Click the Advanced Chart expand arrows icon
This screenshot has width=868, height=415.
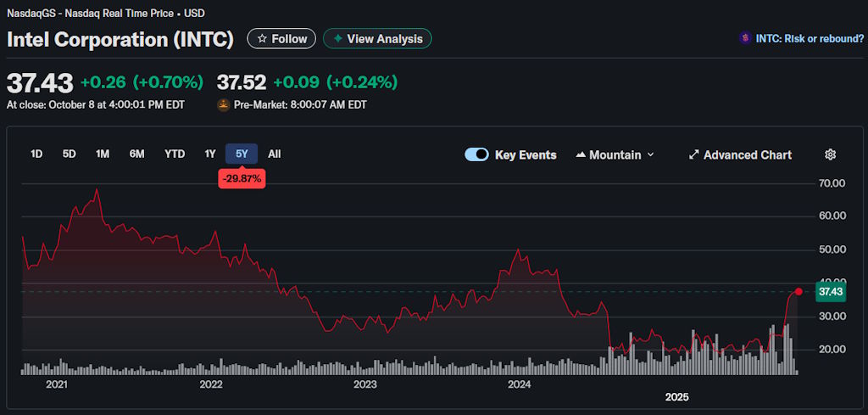(693, 154)
